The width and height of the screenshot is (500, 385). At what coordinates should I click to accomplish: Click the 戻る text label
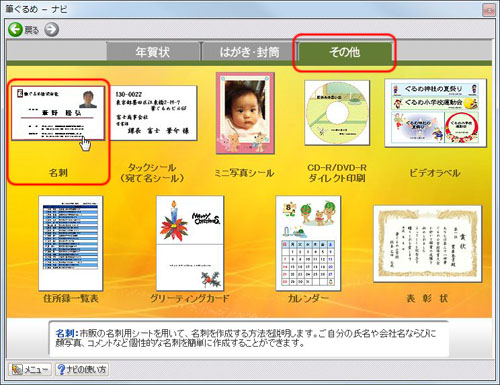point(32,30)
